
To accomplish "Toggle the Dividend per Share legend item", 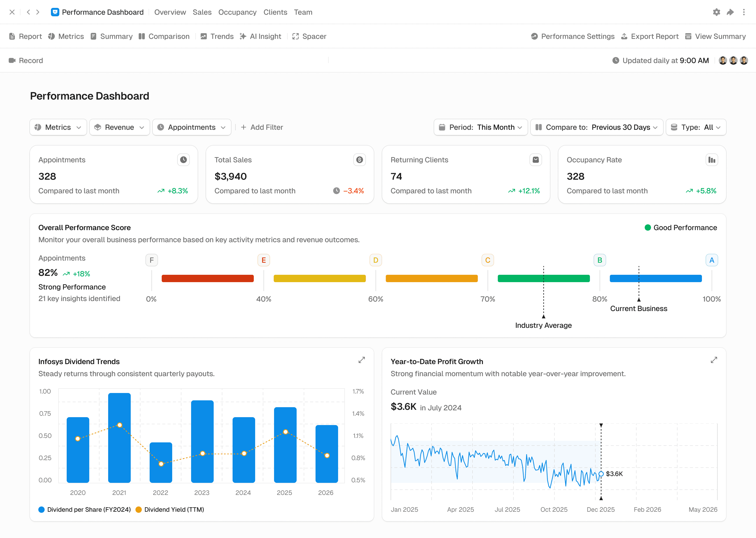I will [85, 510].
